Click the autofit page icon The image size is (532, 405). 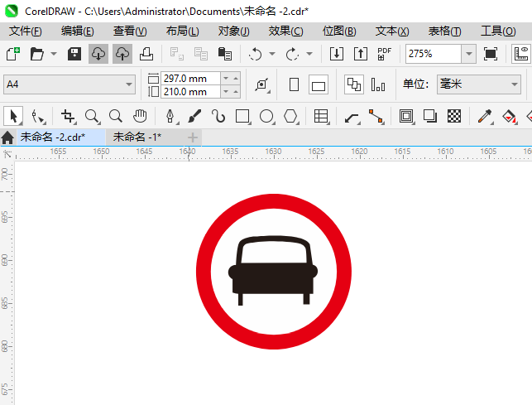coord(262,84)
